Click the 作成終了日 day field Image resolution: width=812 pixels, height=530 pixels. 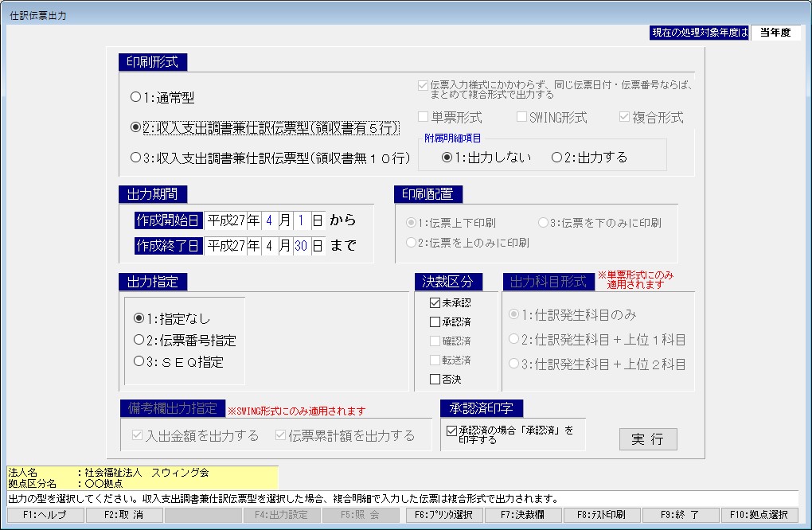coord(300,246)
